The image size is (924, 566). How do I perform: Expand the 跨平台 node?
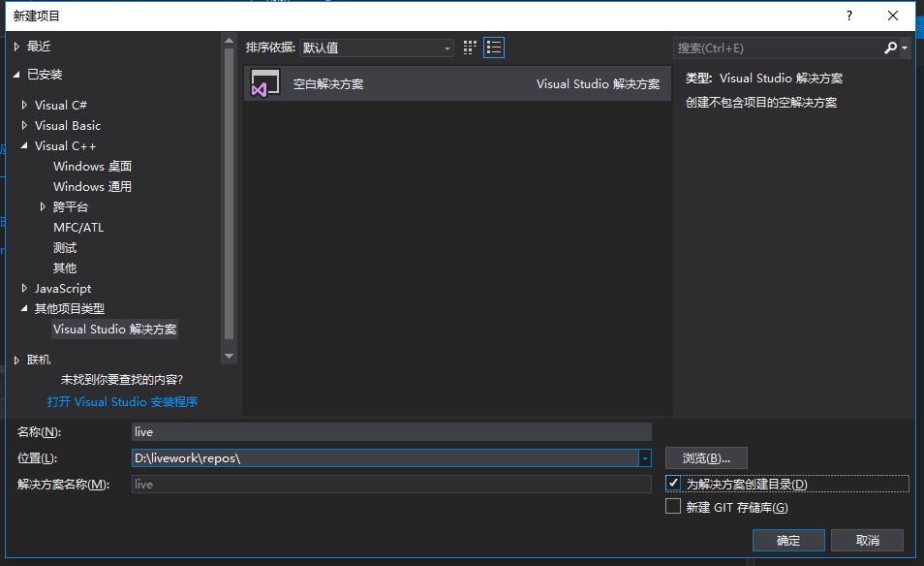[43, 206]
